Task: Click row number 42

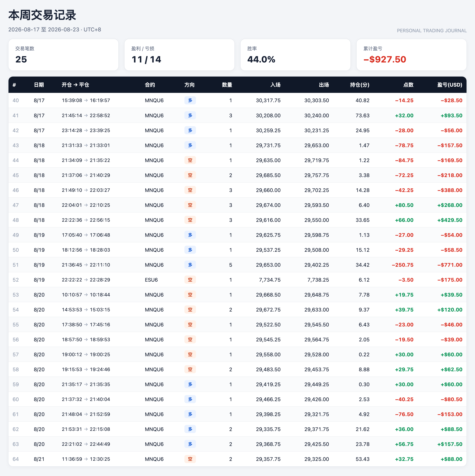Action: [x=15, y=130]
